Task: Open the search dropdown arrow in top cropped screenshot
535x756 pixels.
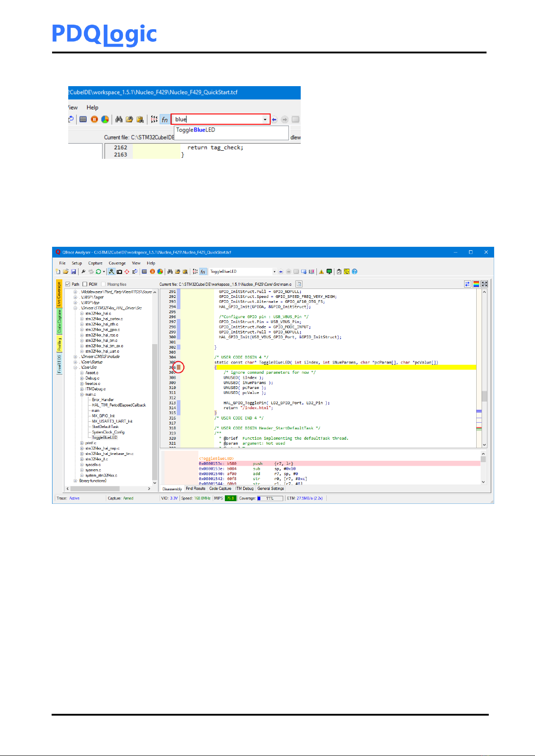Action: click(x=265, y=119)
